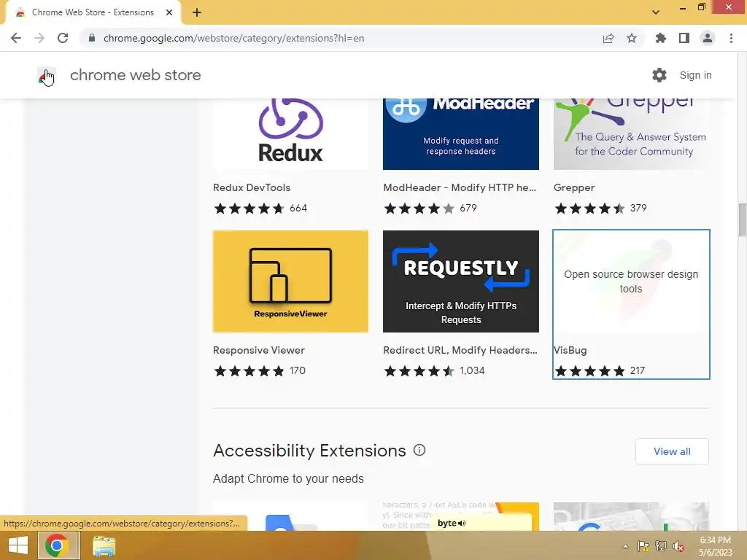Open a new tab with plus button
Screen dimensions: 747x560
pos(197,12)
